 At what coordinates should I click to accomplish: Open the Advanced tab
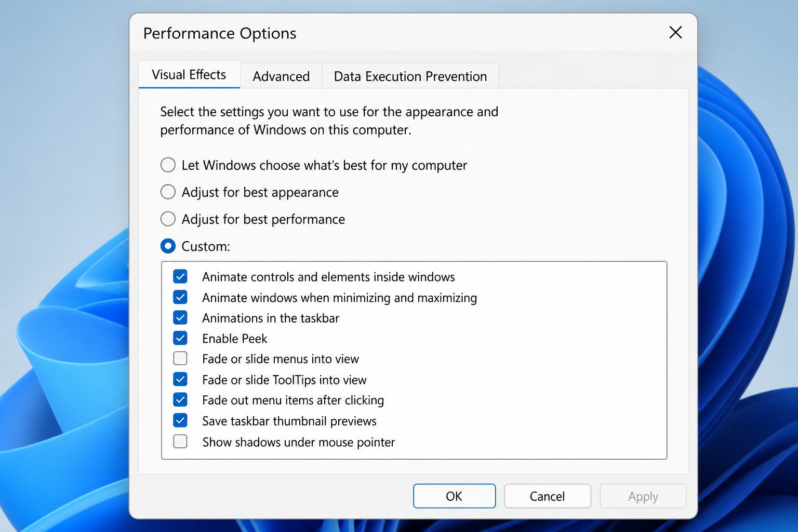[x=281, y=76]
